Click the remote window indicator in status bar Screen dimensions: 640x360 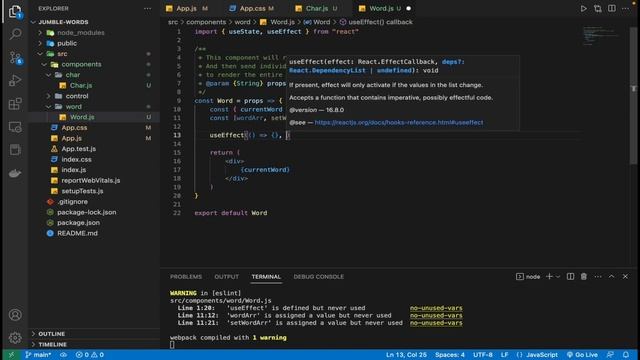[11, 355]
